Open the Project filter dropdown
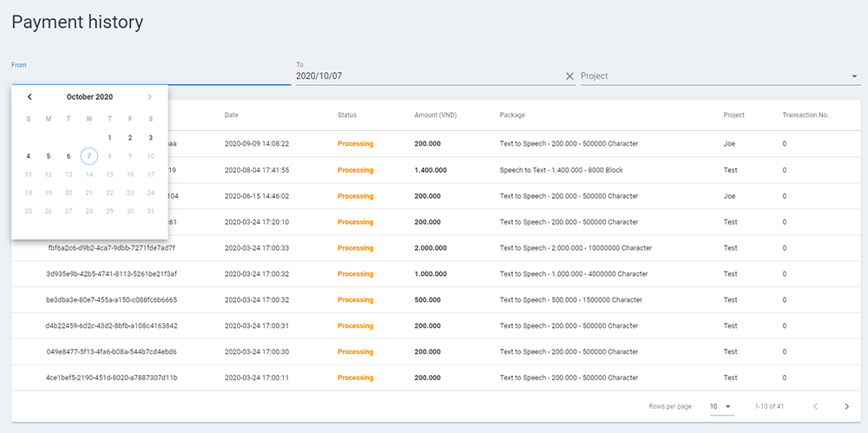This screenshot has width=868, height=433. (x=720, y=75)
